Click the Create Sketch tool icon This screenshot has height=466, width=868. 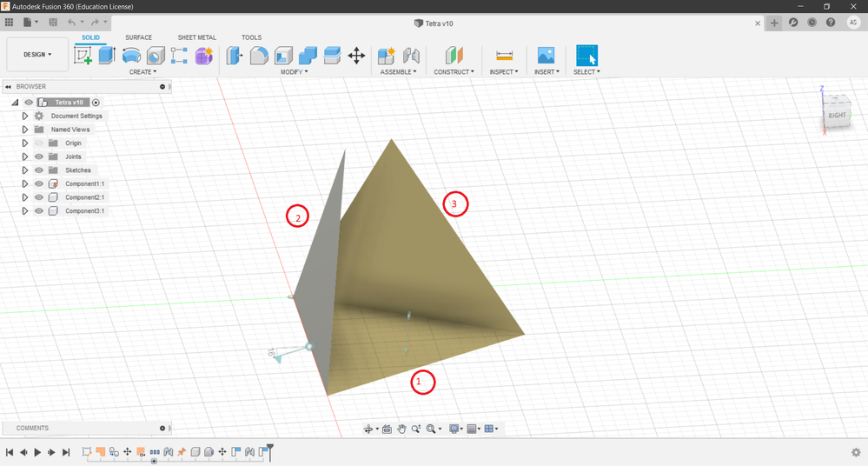coord(83,56)
